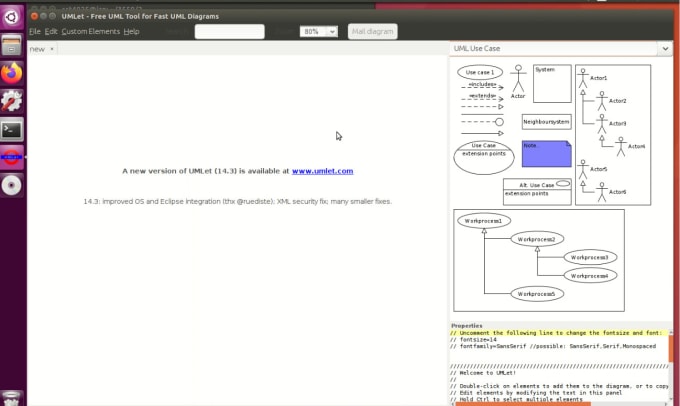Viewport: 680px width, 406px height.
Task: Open Terminal from the dock
Action: click(12, 129)
